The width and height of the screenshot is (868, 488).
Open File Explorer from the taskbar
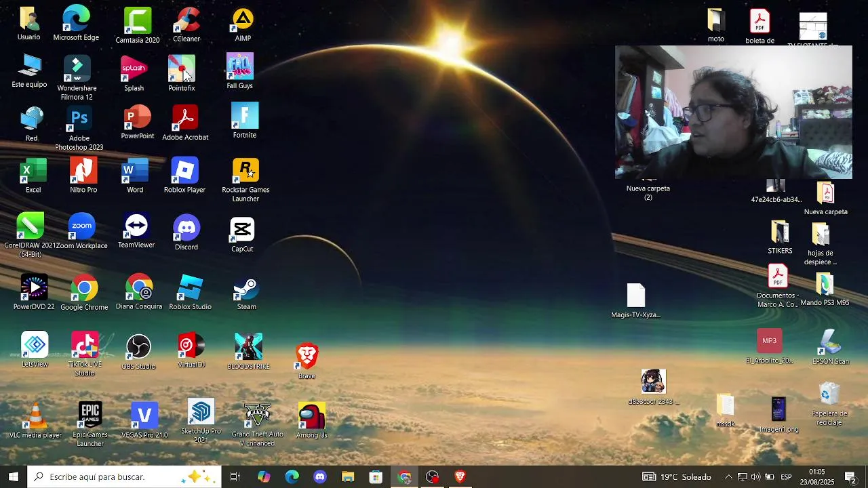pyautogui.click(x=348, y=476)
